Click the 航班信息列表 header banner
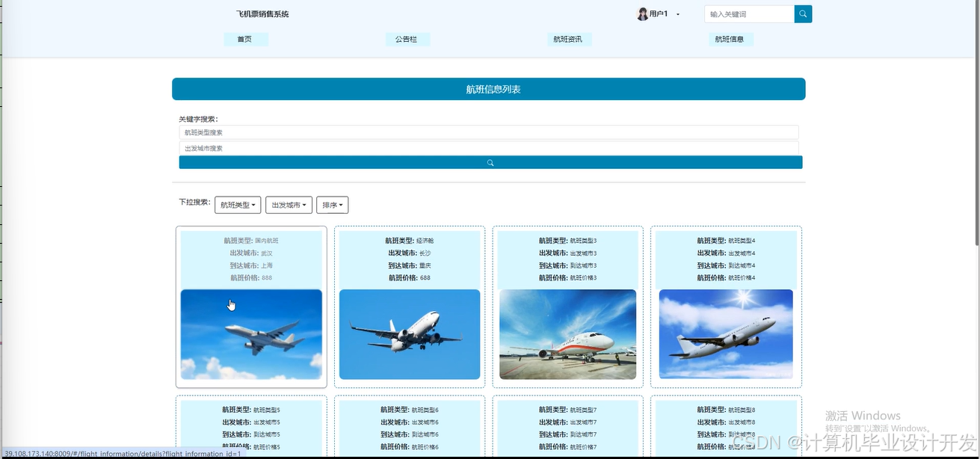Screen dimensions: 980x459 click(x=489, y=89)
